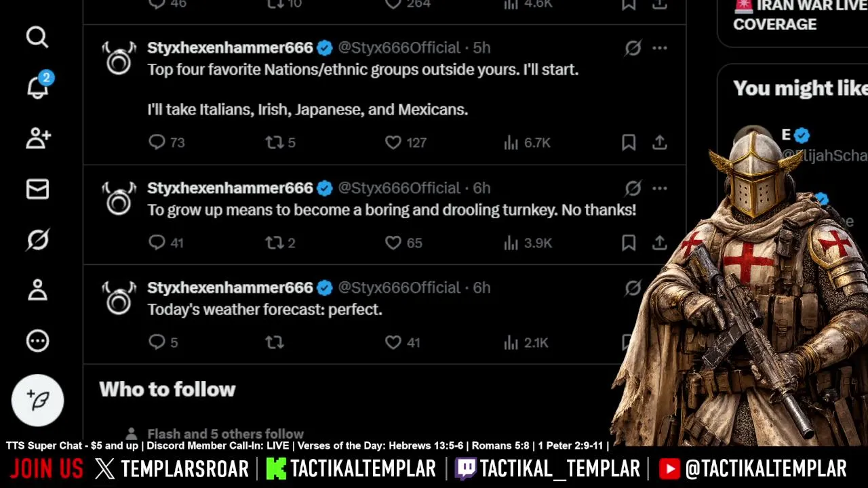Open three-dot menu on turnkey post

[660, 188]
